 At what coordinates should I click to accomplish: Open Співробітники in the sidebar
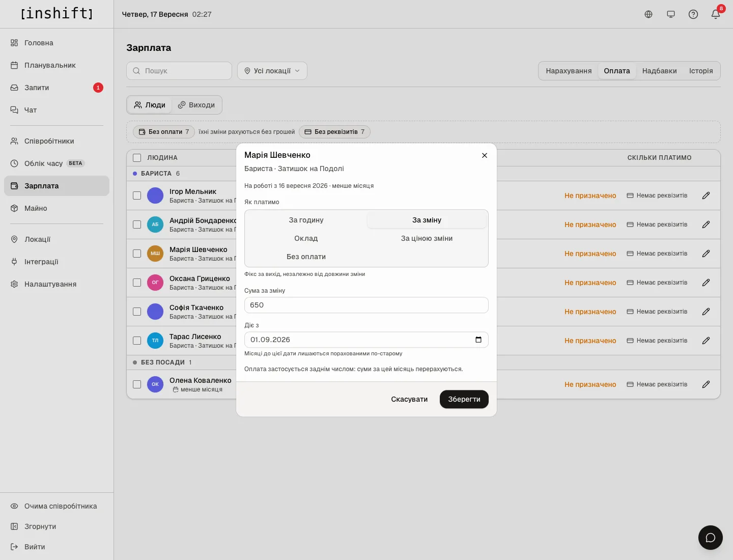(x=57, y=141)
